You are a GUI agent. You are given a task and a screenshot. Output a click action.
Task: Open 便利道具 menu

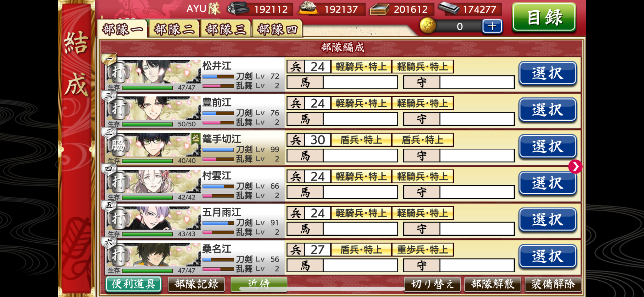pyautogui.click(x=134, y=284)
